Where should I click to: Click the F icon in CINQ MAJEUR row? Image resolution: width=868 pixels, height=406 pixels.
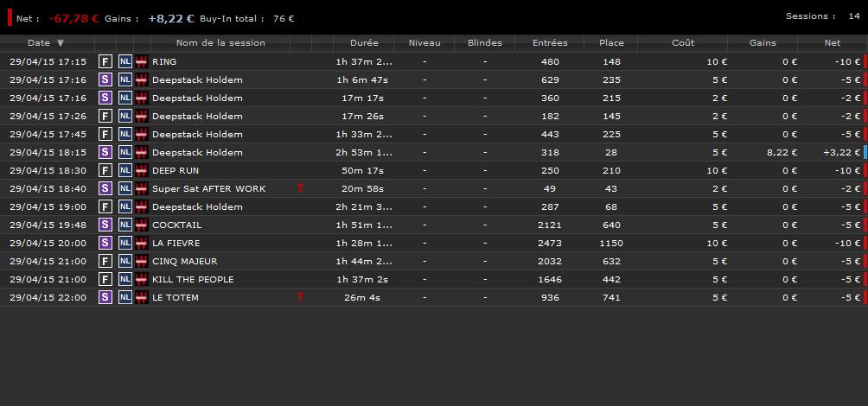[105, 261]
